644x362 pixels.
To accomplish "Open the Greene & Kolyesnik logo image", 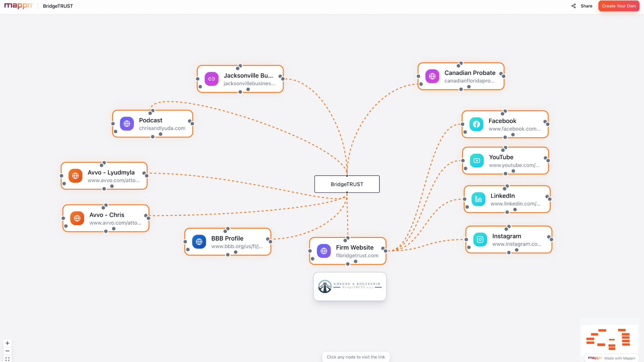I will click(350, 287).
